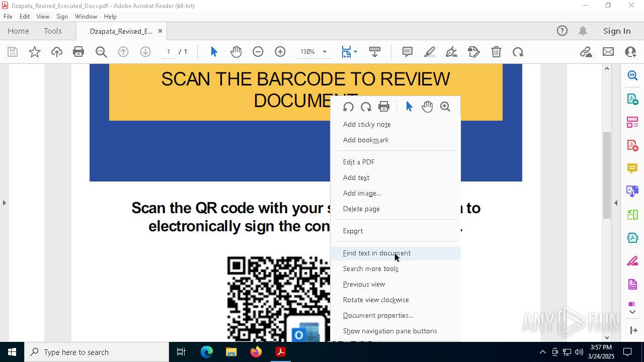Rotate counterclockwise in context menu
644x362 pixels.
pyautogui.click(x=348, y=107)
